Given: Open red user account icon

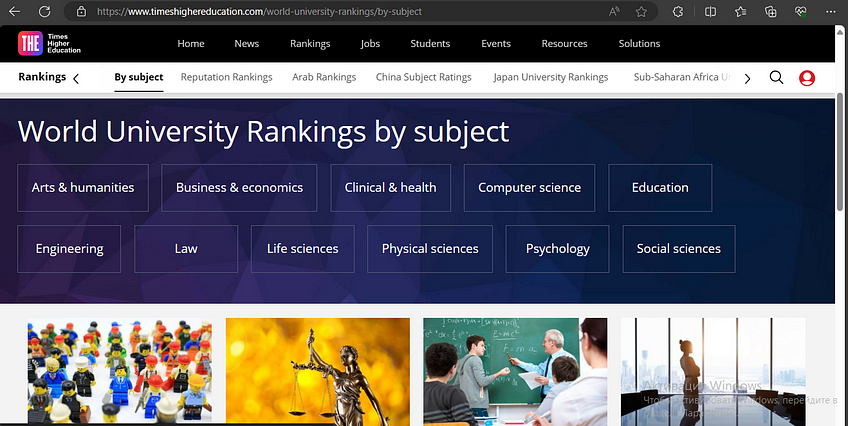Looking at the screenshot, I should tap(807, 78).
